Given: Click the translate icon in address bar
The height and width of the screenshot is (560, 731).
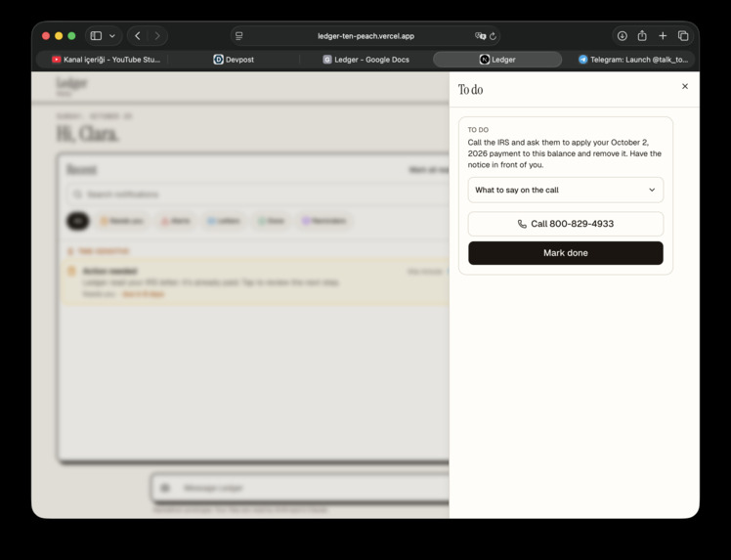Looking at the screenshot, I should [x=480, y=36].
